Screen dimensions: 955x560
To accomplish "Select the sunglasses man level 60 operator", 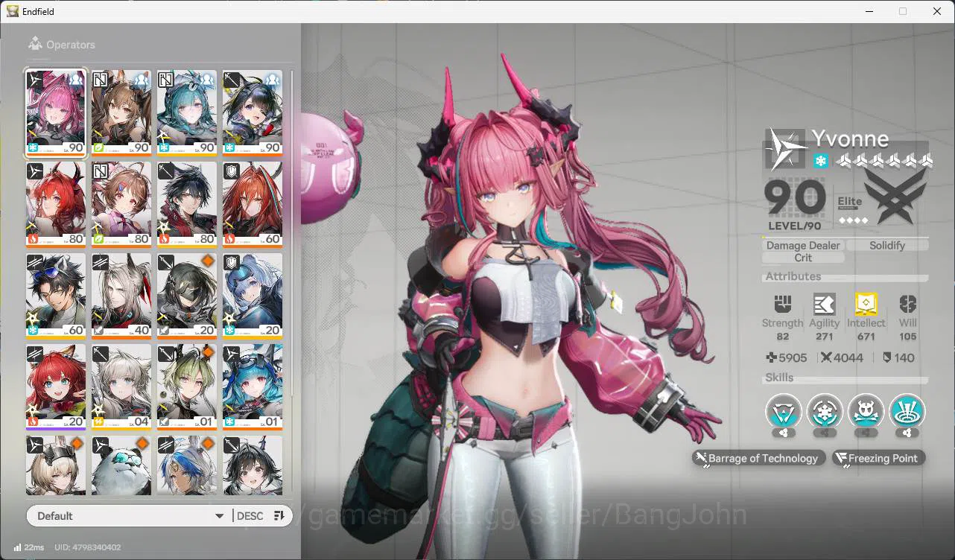I will (56, 296).
